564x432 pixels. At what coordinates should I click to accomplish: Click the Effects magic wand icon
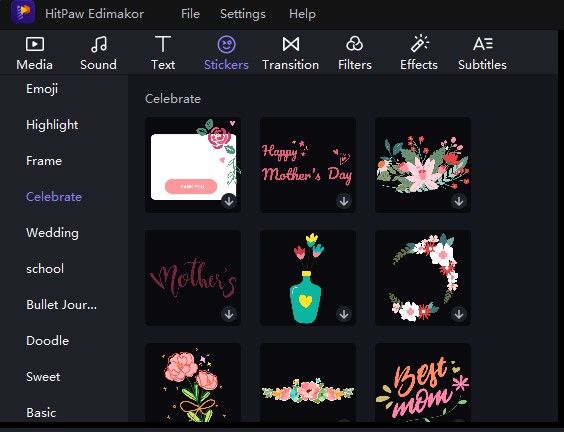(419, 44)
